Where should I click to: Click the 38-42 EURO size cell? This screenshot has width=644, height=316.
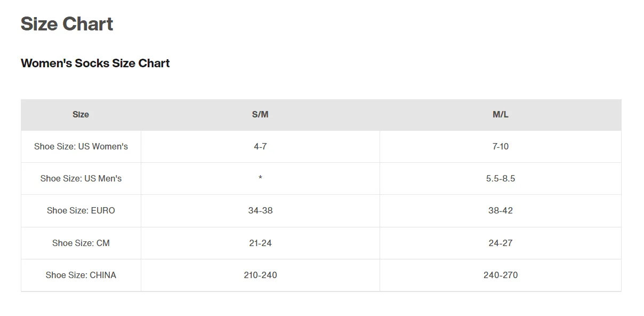pos(501,210)
